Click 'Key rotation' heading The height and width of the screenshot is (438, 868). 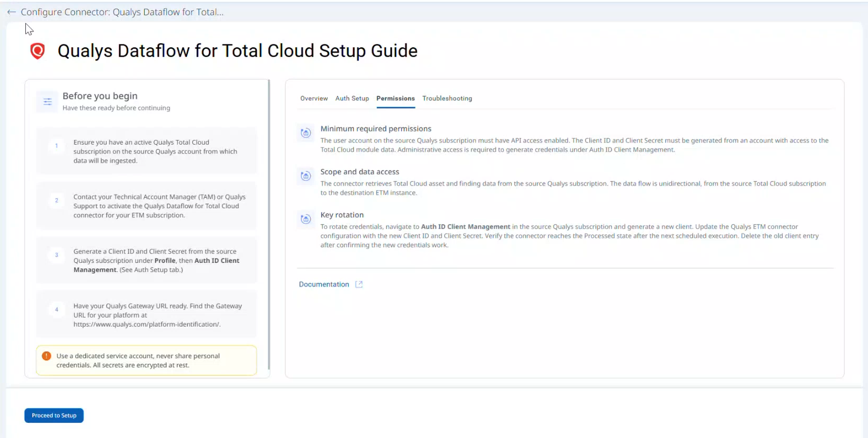pyautogui.click(x=342, y=215)
